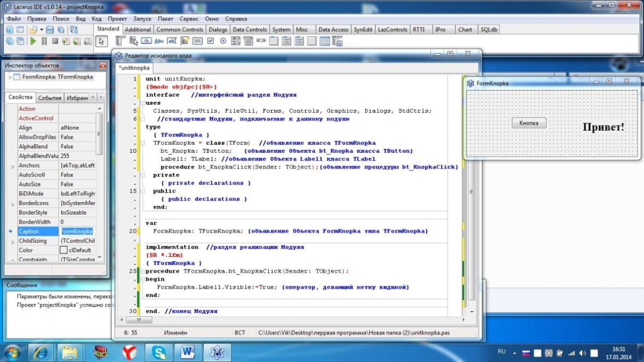The height and width of the screenshot is (362, 644).
Task: Switch to Additional palette tab
Action: (137, 30)
